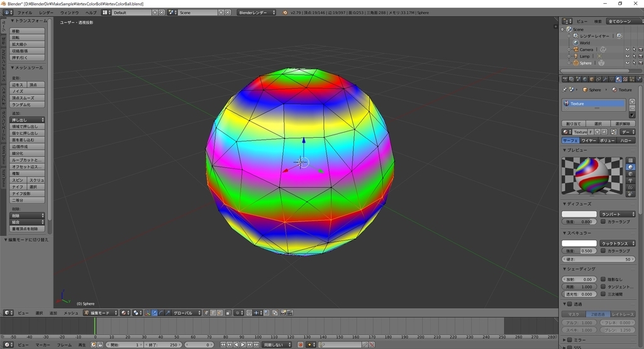The width and height of the screenshot is (644, 349).
Task: Click the OpenGL render image icon
Action: coord(282,313)
